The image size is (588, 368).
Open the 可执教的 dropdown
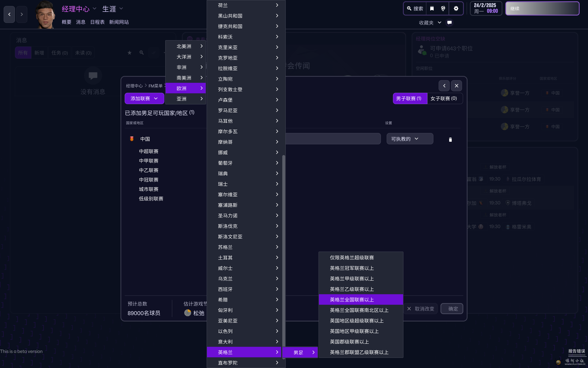point(409,139)
